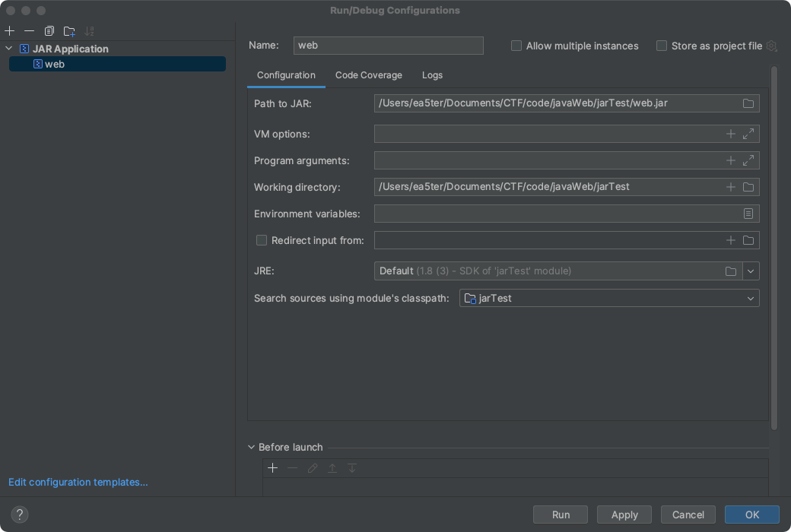Enable the Redirect input from checkbox
This screenshot has width=791, height=532.
pos(262,240)
